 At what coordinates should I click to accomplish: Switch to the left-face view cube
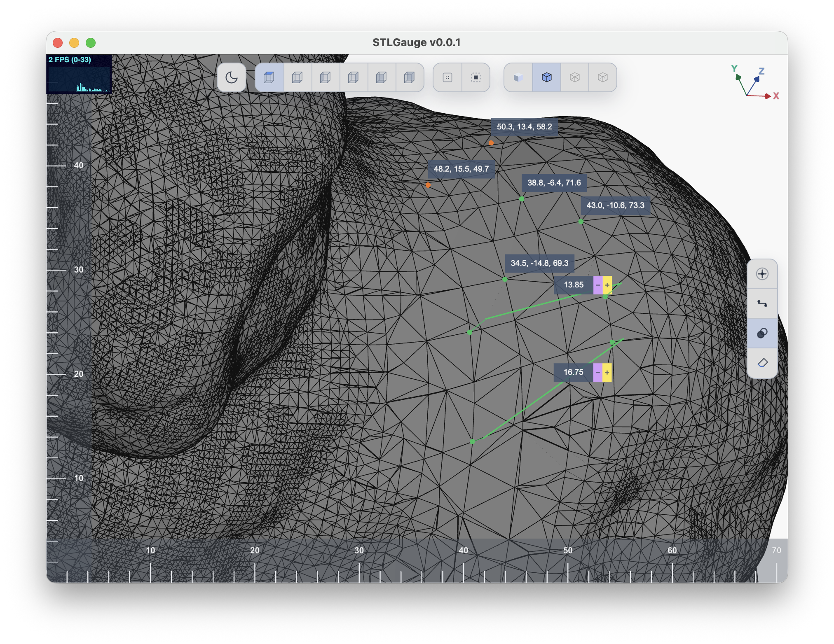tap(325, 77)
